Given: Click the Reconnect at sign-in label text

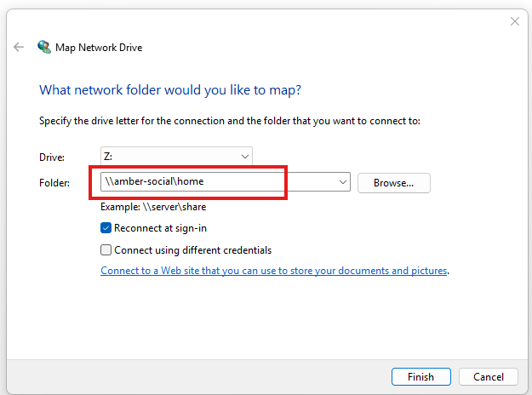Looking at the screenshot, I should (161, 228).
